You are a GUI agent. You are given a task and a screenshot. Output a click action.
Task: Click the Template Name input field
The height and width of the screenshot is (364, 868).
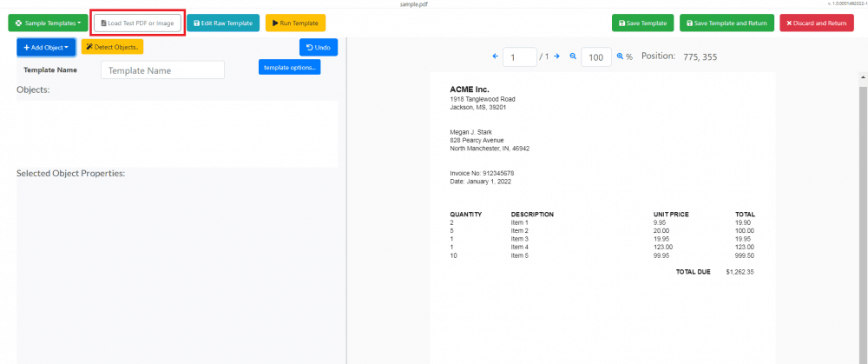[x=162, y=70]
